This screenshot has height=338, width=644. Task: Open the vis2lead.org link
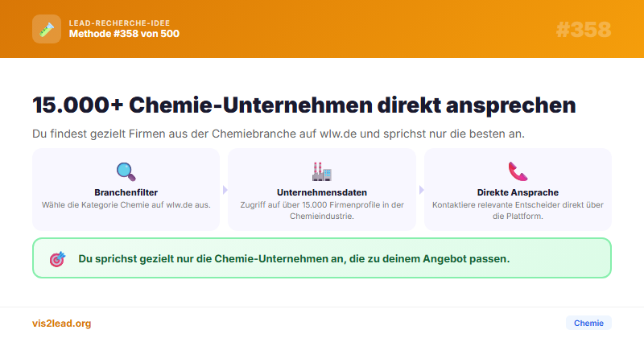tap(62, 324)
